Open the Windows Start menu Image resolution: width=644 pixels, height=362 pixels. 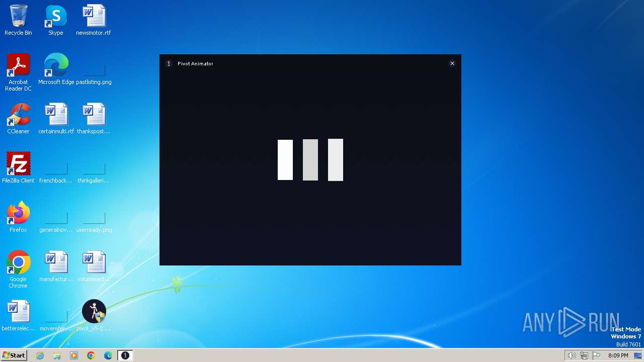[x=14, y=355]
